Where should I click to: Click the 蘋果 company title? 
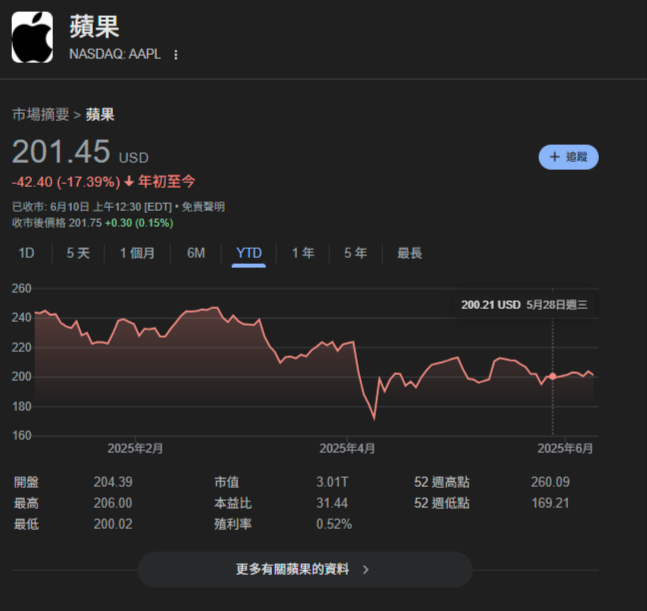(x=94, y=27)
